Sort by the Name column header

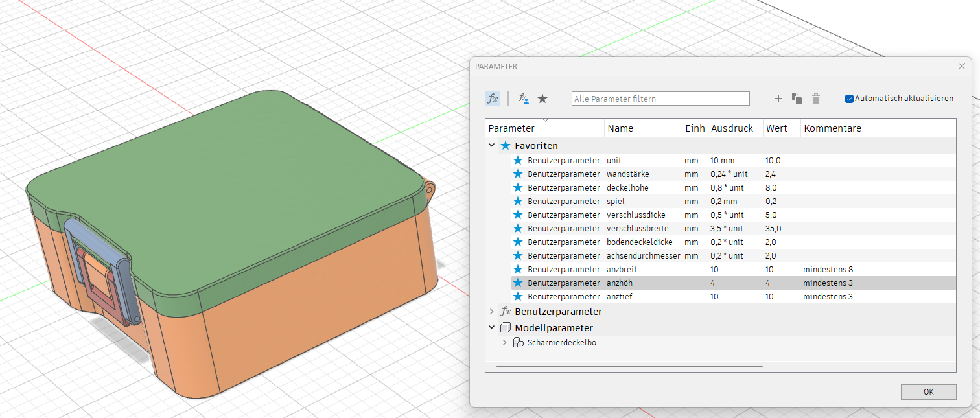[x=620, y=128]
